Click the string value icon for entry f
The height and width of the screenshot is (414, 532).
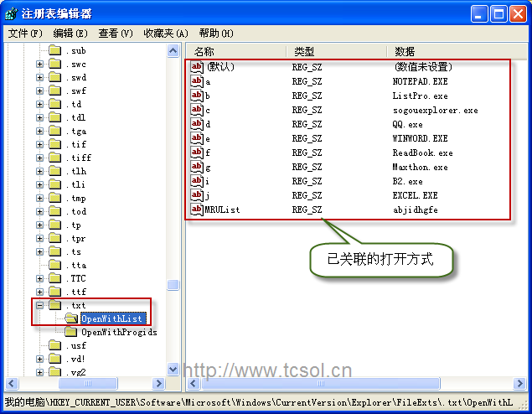[x=197, y=153]
